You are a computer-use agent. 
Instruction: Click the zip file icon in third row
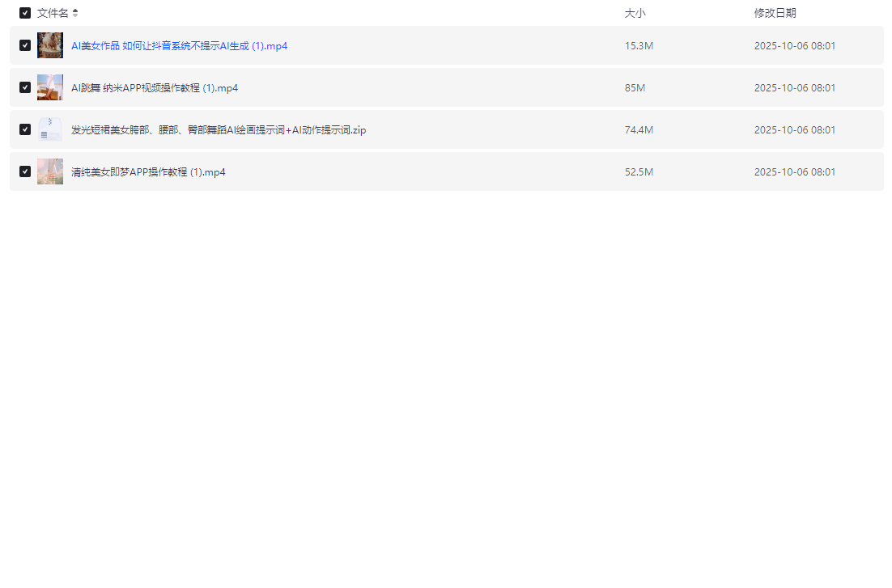click(x=49, y=129)
